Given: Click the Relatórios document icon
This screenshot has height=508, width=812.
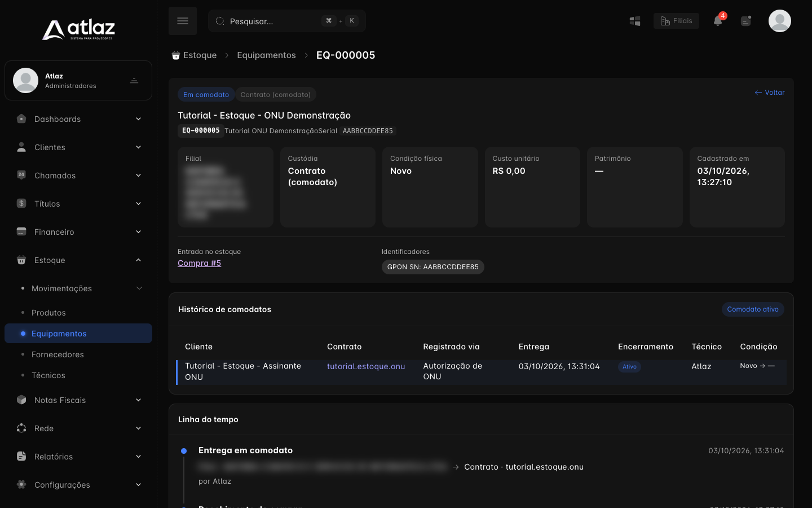Looking at the screenshot, I should [21, 456].
